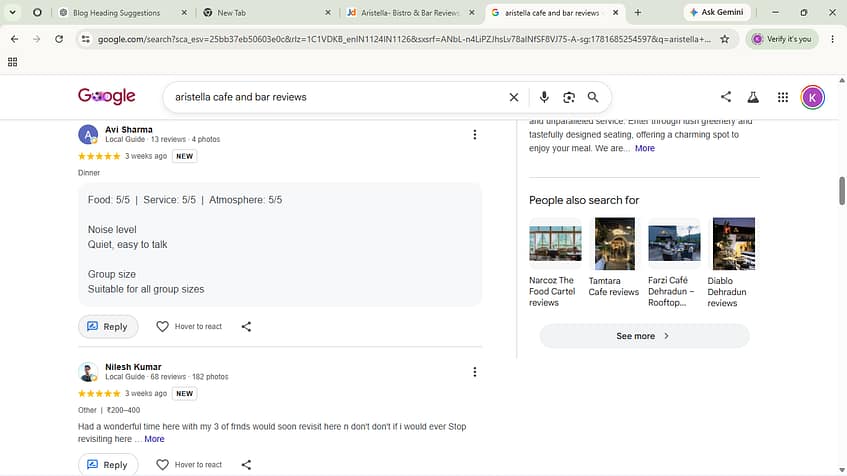Click the heart react icon on Avi Sharma's review

pos(162,326)
